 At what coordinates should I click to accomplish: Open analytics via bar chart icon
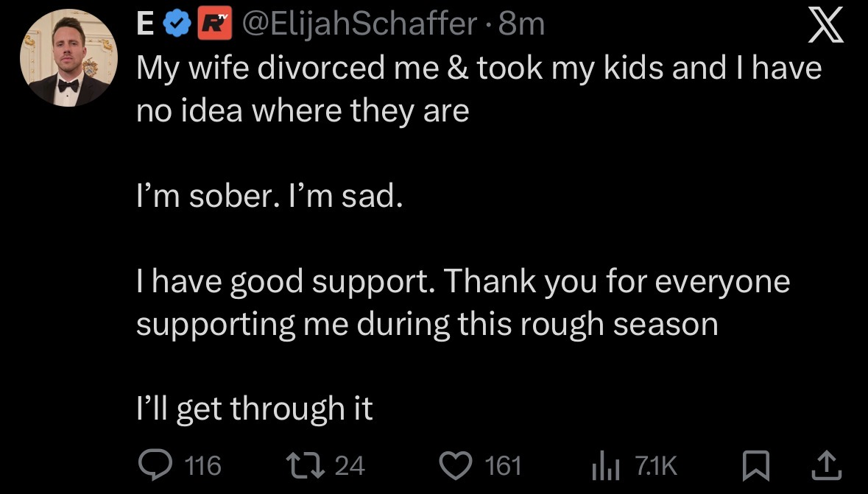(606, 466)
